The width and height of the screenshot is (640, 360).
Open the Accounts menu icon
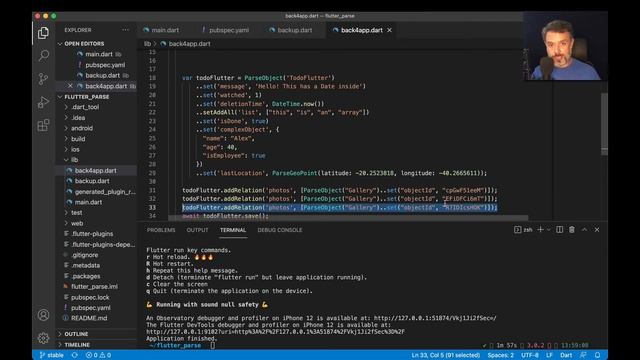click(43, 315)
